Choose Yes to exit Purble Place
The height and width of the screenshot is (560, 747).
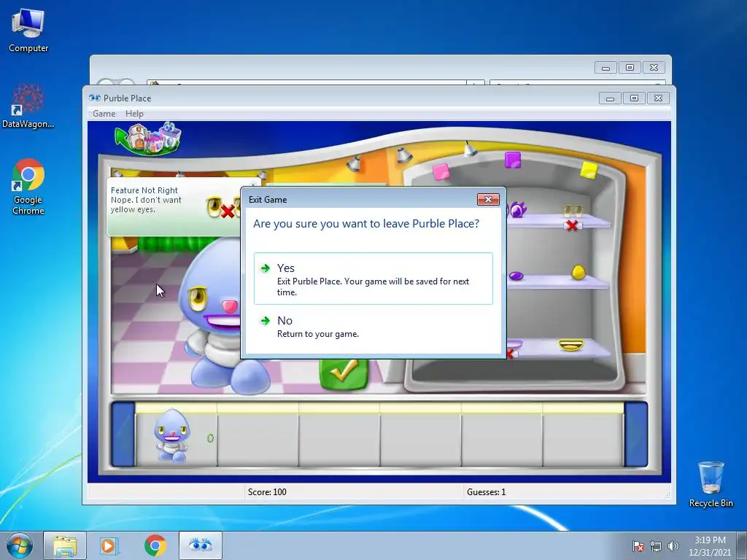(x=373, y=279)
